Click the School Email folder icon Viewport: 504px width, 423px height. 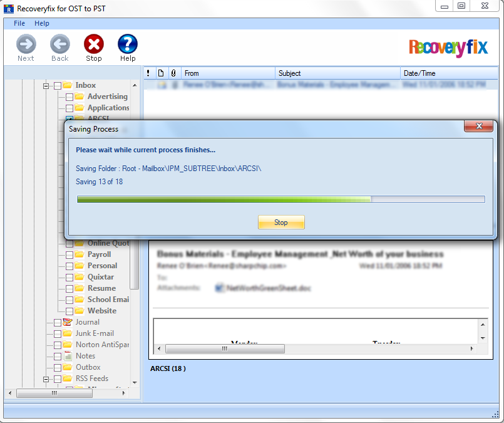coord(80,300)
